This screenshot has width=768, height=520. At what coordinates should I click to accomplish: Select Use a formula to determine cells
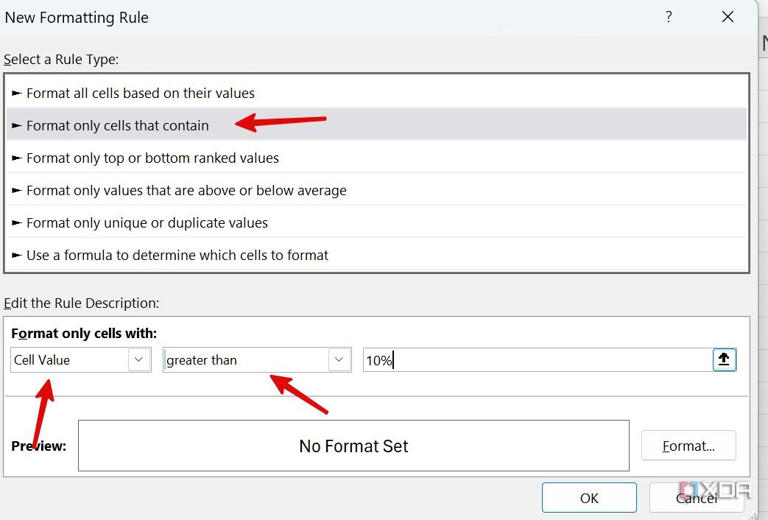click(177, 255)
